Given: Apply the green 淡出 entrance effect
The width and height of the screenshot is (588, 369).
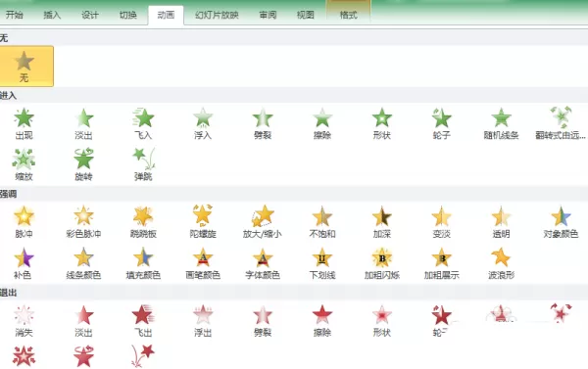Looking at the screenshot, I should (x=83, y=123).
